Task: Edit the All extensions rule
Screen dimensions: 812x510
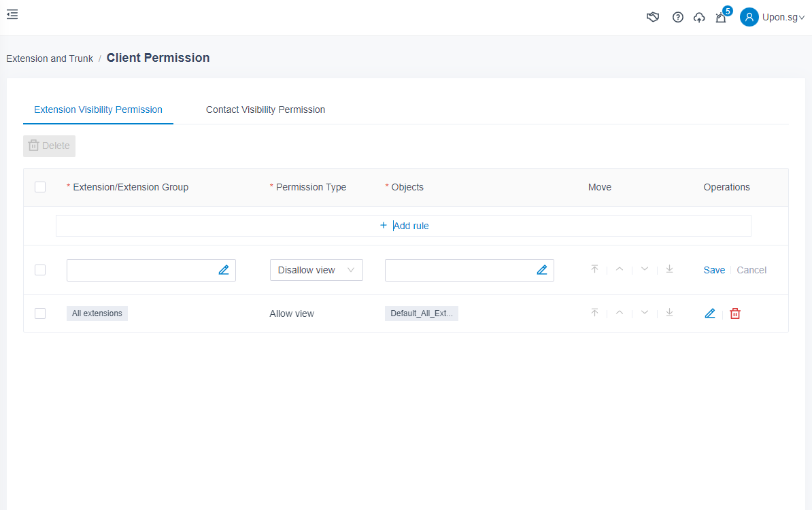Action: (710, 313)
